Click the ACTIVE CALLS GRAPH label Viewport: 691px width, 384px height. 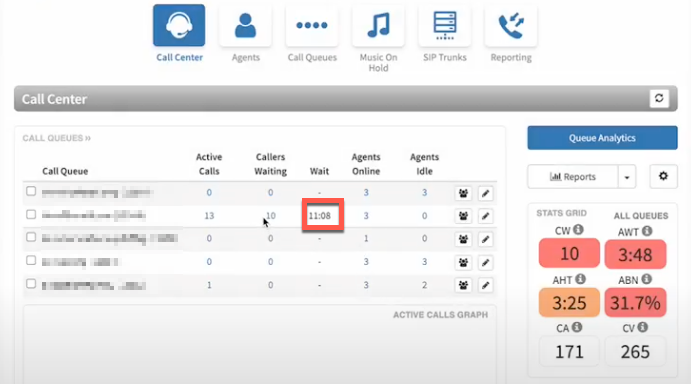point(440,315)
